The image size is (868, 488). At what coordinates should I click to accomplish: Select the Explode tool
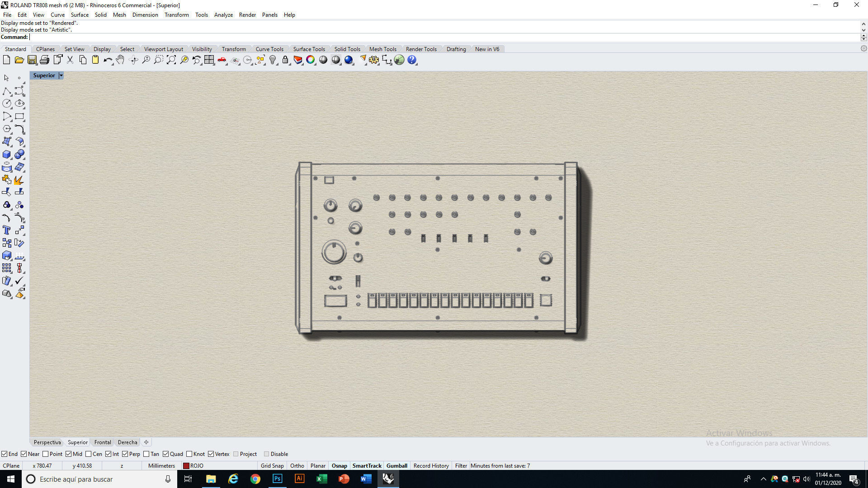click(x=19, y=180)
